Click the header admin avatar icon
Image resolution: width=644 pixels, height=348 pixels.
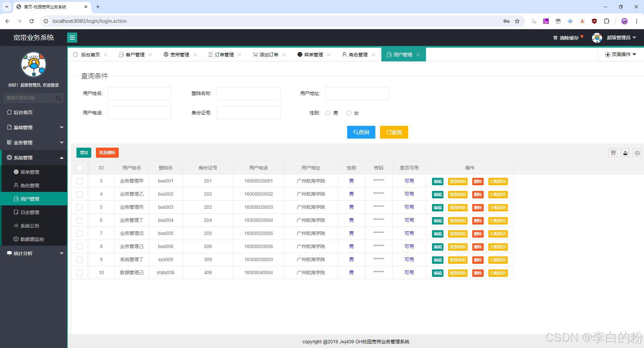pyautogui.click(x=597, y=38)
